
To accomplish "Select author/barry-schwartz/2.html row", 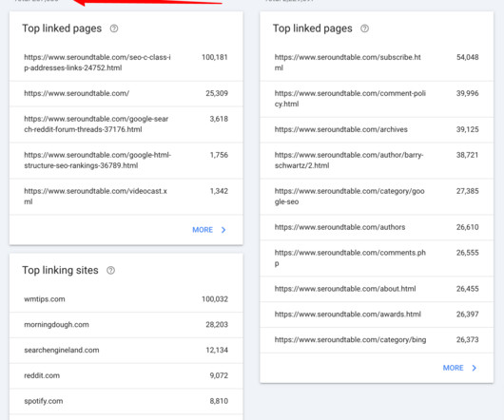I will 377,161.
